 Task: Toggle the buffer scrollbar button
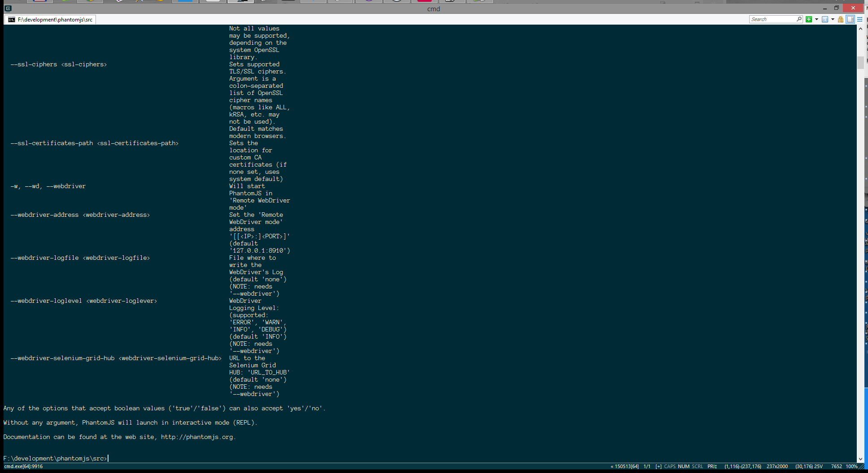click(851, 19)
